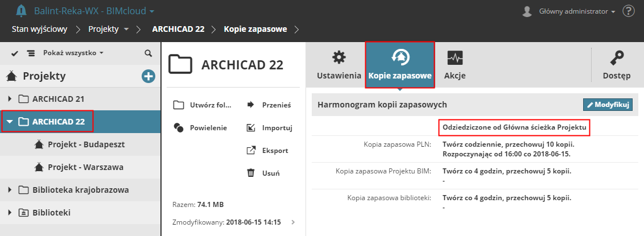Image resolution: width=644 pixels, height=236 pixels.
Task: Click the house icon of Projekt - Warszawa
Action: 39,167
